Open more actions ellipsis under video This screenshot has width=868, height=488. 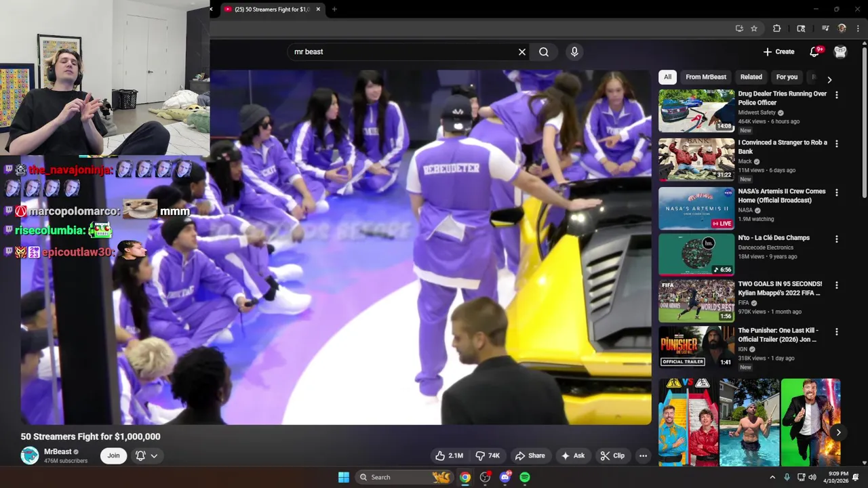coord(643,455)
